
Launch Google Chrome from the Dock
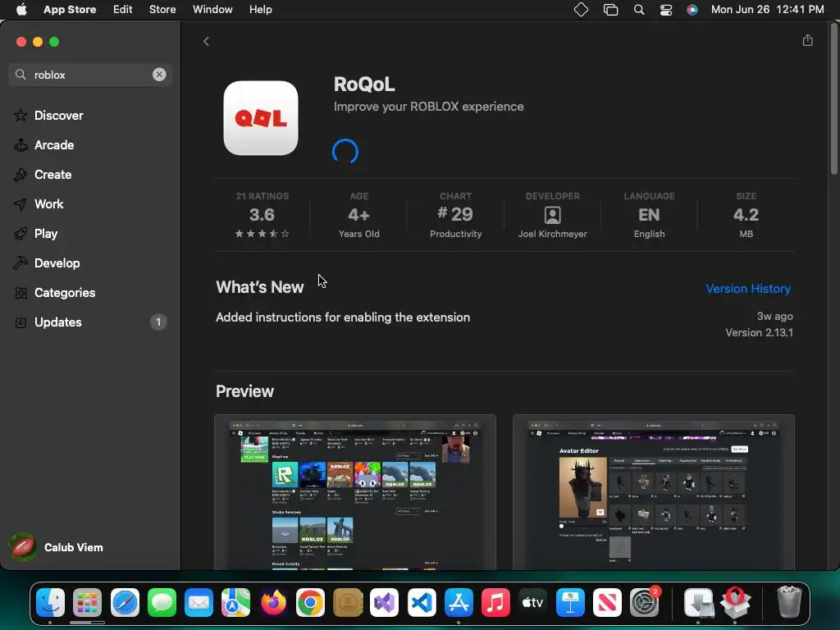click(x=310, y=603)
